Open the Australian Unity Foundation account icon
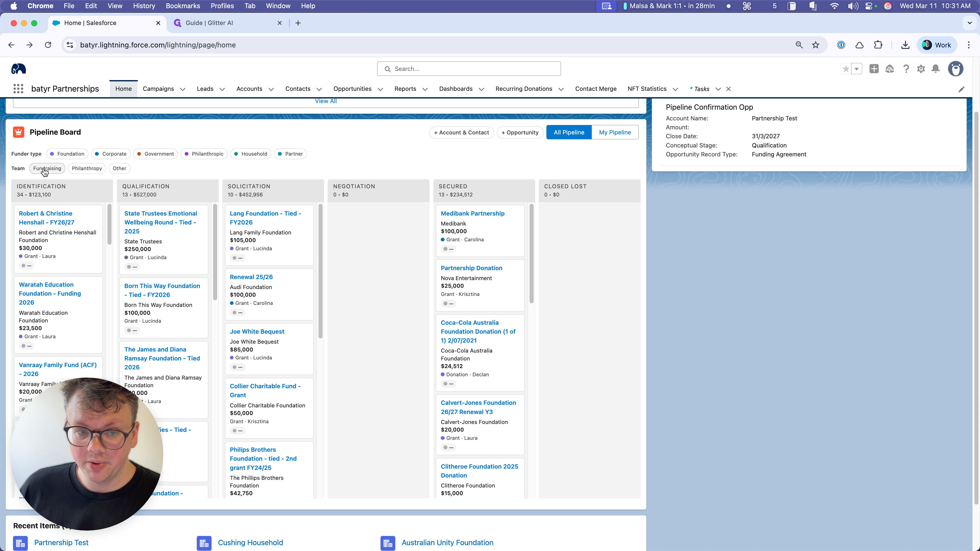The height and width of the screenshot is (551, 980). click(x=388, y=543)
